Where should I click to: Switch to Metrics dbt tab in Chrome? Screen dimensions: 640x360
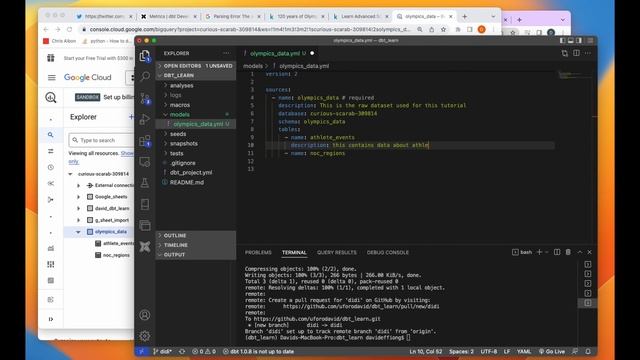point(168,16)
